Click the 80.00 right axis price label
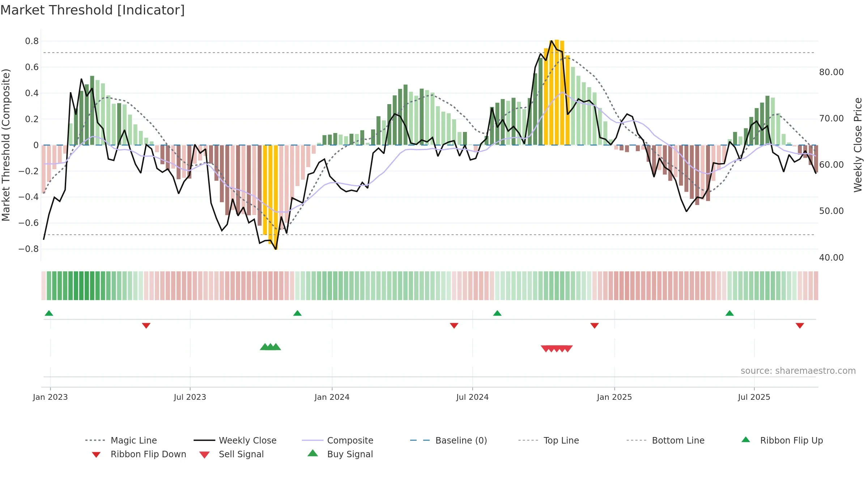The height and width of the screenshot is (488, 868). [831, 72]
